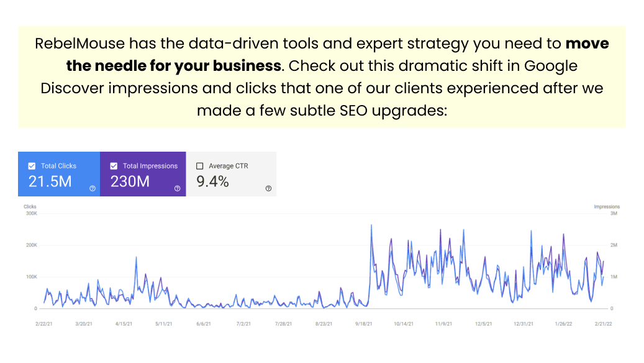Click the 2/22/21 date marker
644x363 pixels.
[43, 323]
